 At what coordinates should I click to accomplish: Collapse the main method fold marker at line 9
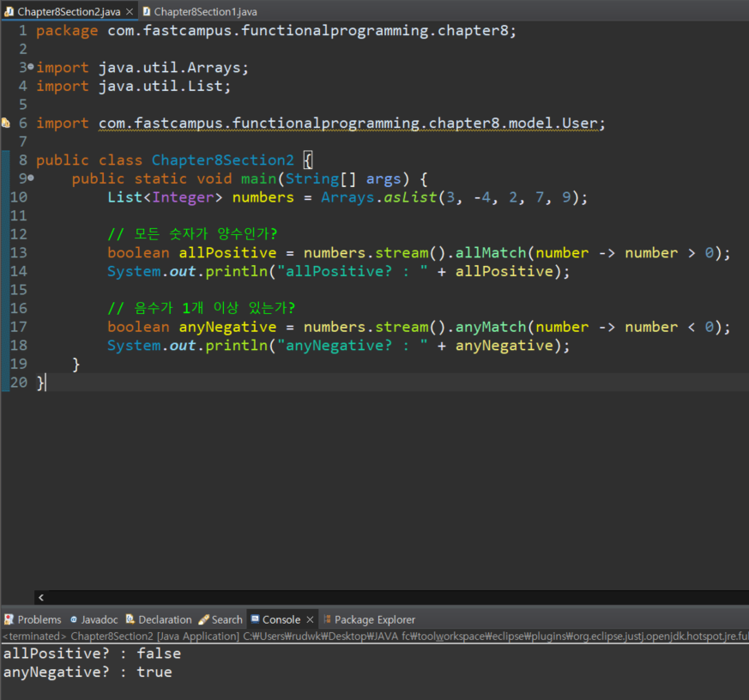[x=31, y=178]
